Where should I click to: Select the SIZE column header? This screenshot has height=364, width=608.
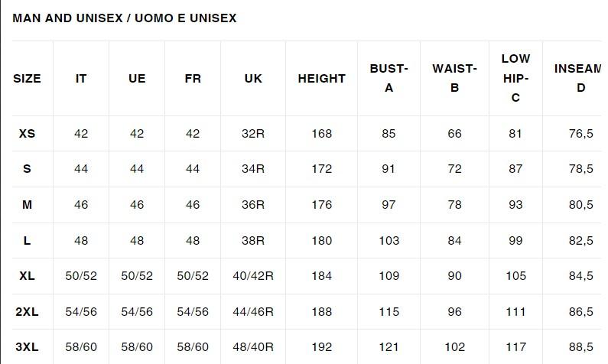click(27, 79)
